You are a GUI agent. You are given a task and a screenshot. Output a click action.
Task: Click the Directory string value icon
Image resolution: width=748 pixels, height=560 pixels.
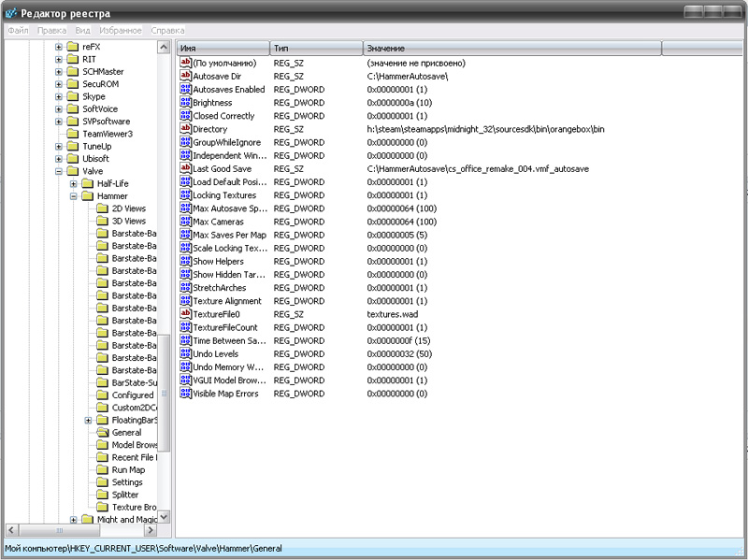click(185, 129)
